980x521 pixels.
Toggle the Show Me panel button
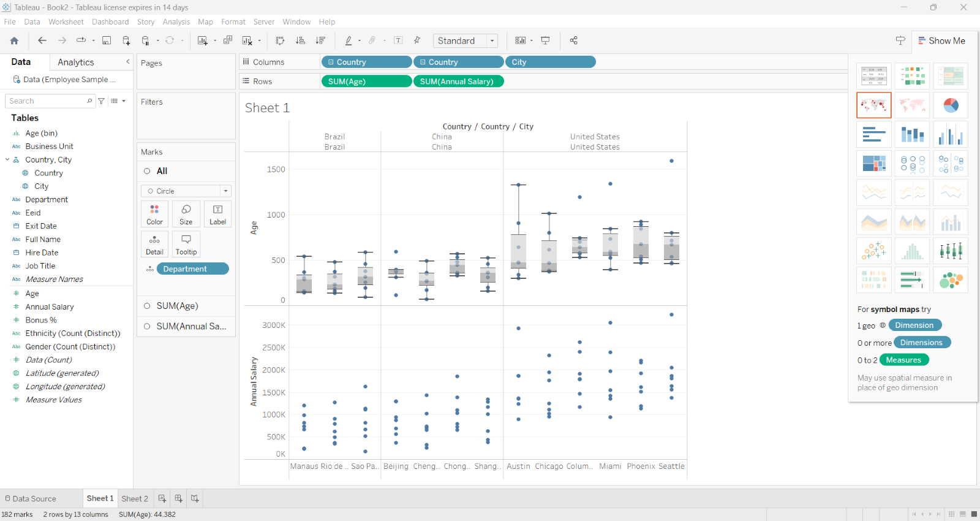[941, 41]
